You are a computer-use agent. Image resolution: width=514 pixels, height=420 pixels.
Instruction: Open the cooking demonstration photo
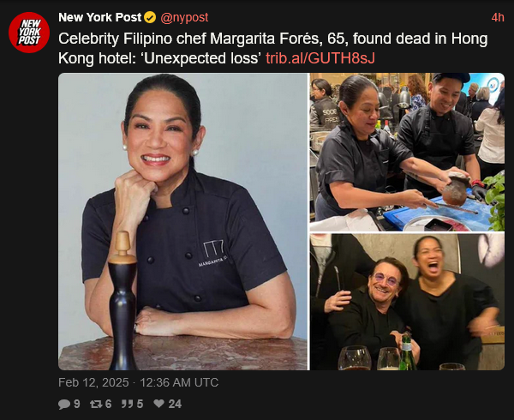click(x=407, y=152)
